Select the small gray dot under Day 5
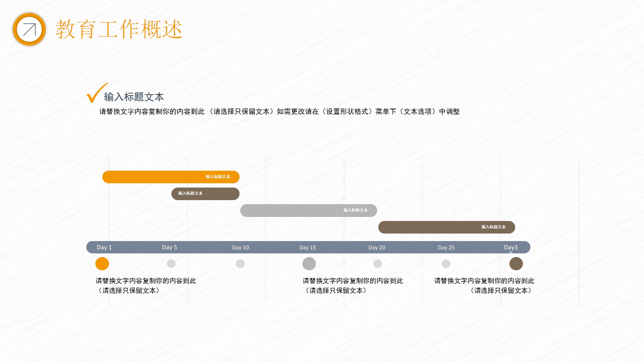Viewport: 644px width, 362px height. tap(171, 263)
